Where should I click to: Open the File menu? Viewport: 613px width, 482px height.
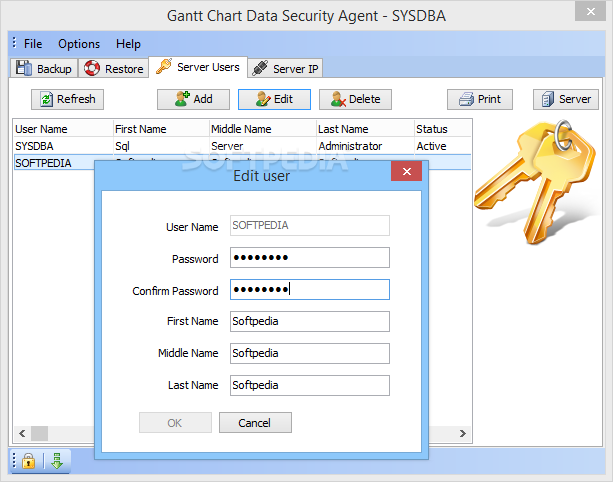point(33,44)
